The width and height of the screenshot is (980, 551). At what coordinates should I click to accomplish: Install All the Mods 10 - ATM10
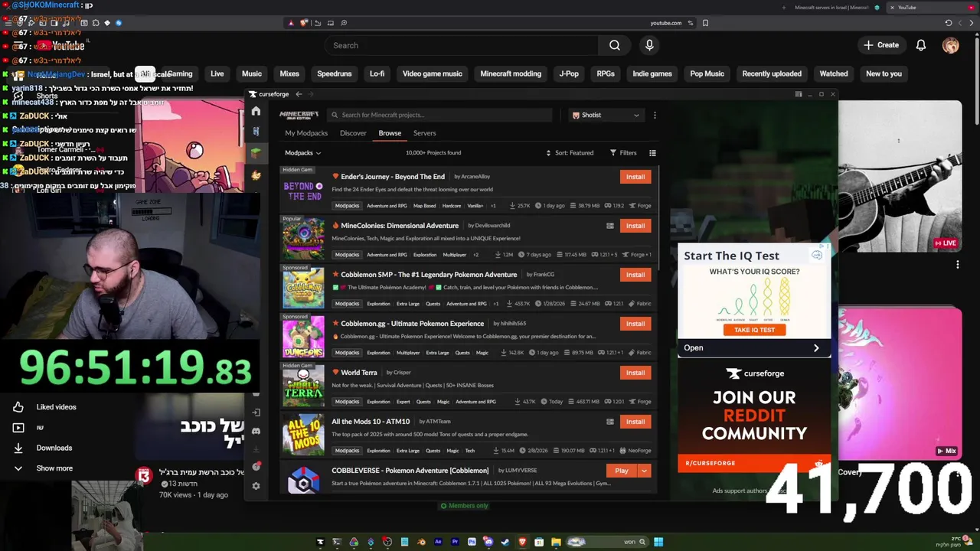click(x=635, y=422)
